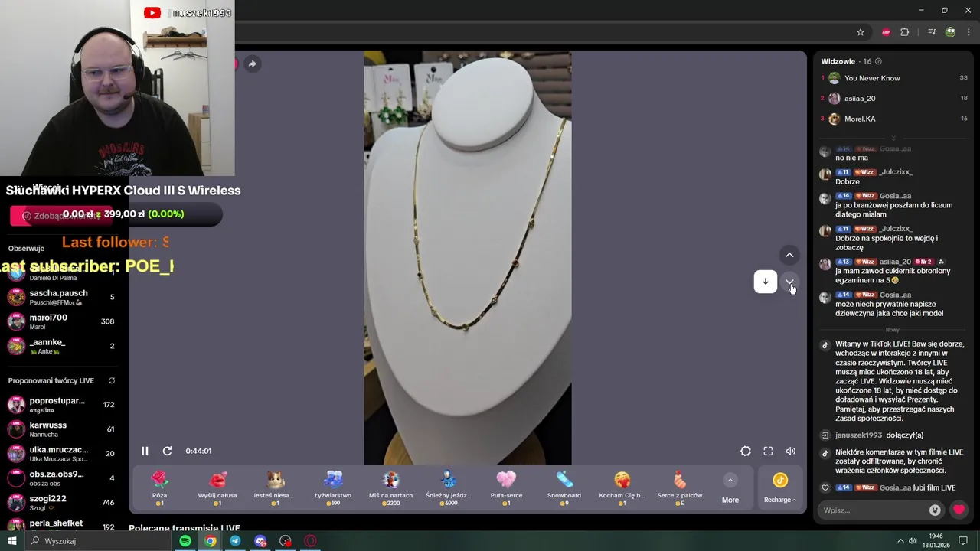Open the Chrome profile avatar

[950, 32]
